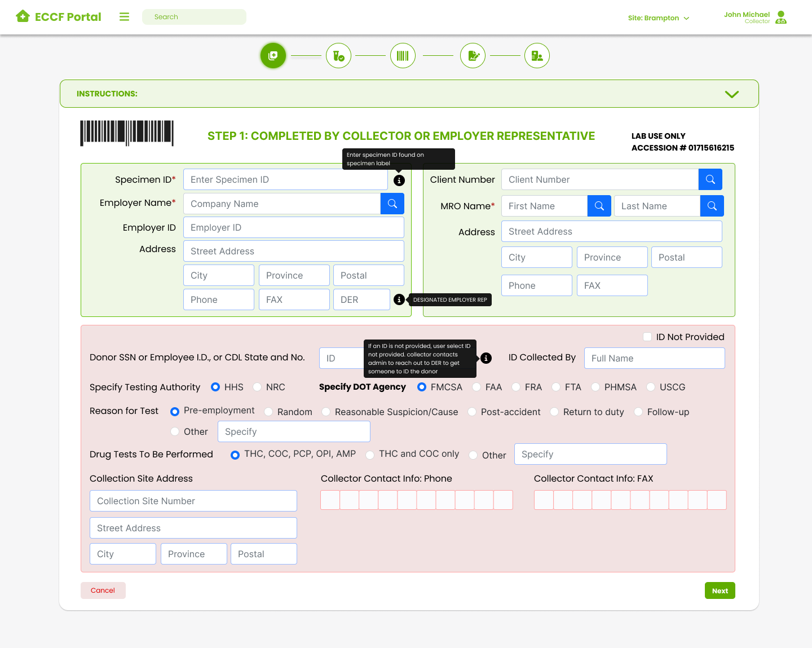Go to the barcode step icon
This screenshot has height=648, width=812.
point(403,56)
